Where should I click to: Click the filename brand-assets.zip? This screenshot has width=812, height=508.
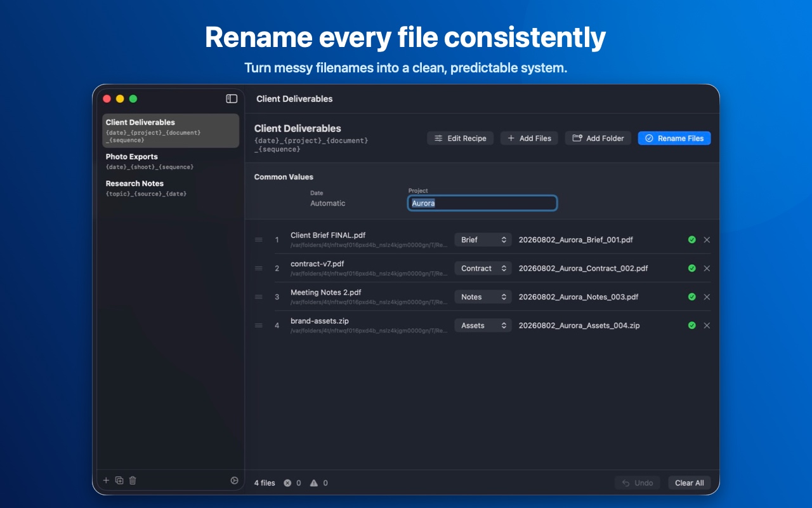click(x=320, y=321)
